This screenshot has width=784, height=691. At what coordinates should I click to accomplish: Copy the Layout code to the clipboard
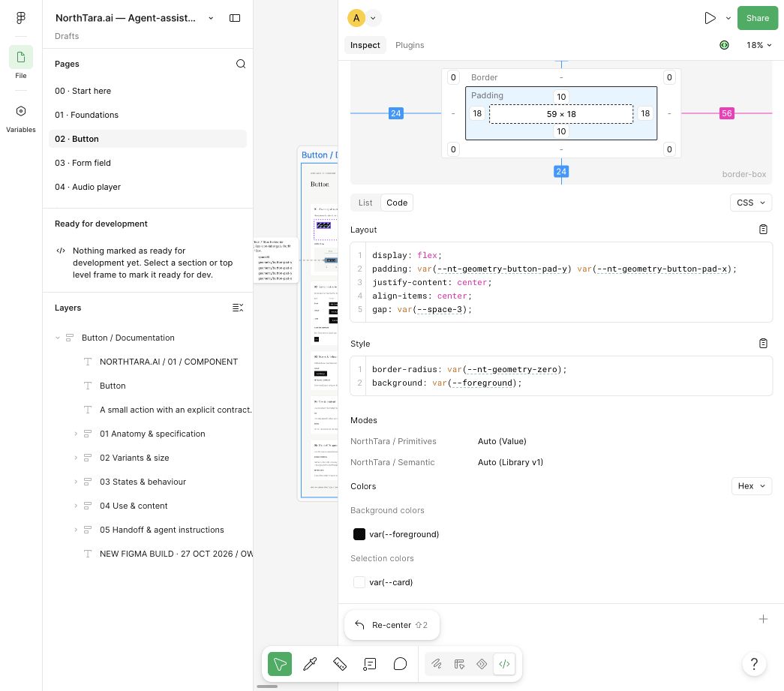tap(763, 229)
